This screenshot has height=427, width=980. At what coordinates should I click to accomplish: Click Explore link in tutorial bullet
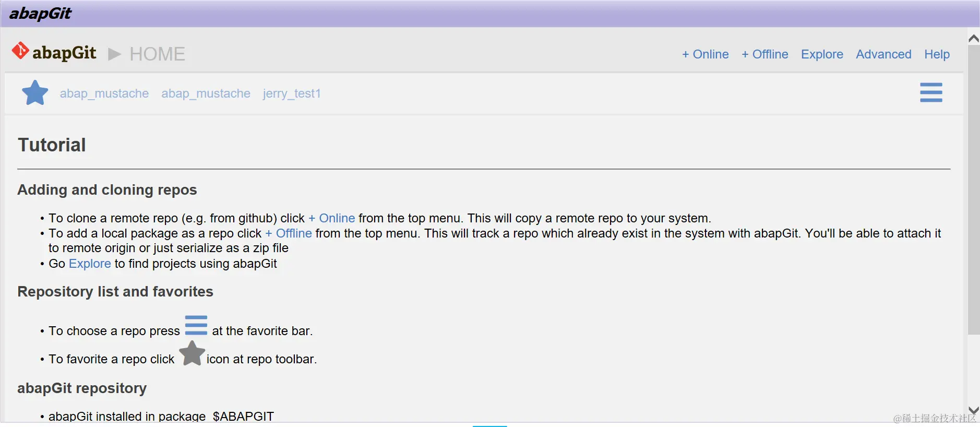pos(90,264)
